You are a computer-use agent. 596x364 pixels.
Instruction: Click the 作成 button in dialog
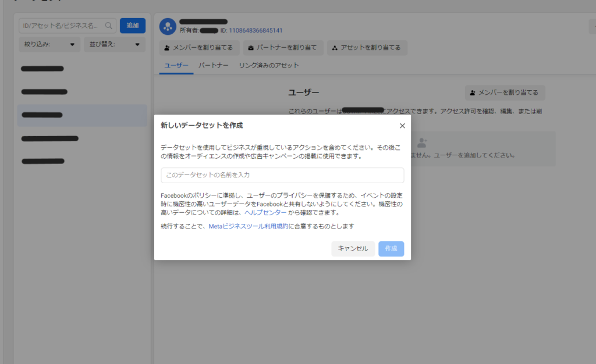point(391,249)
